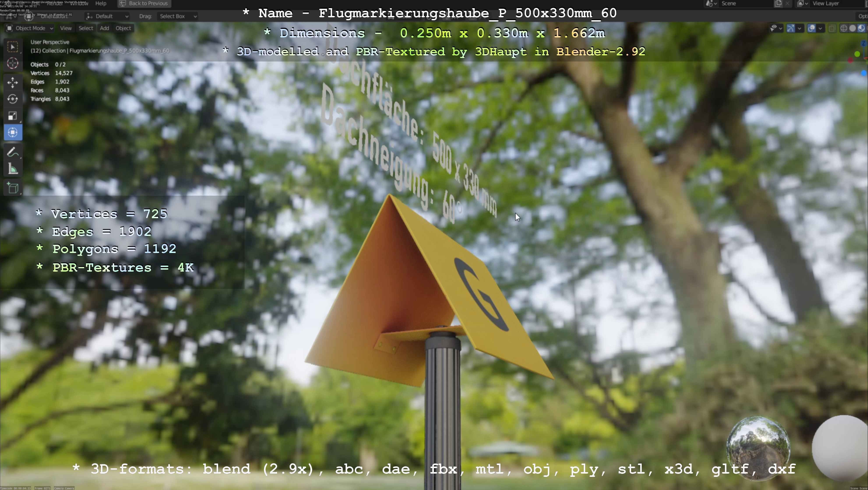Open the Help menu
868x490 pixels.
coord(101,3)
